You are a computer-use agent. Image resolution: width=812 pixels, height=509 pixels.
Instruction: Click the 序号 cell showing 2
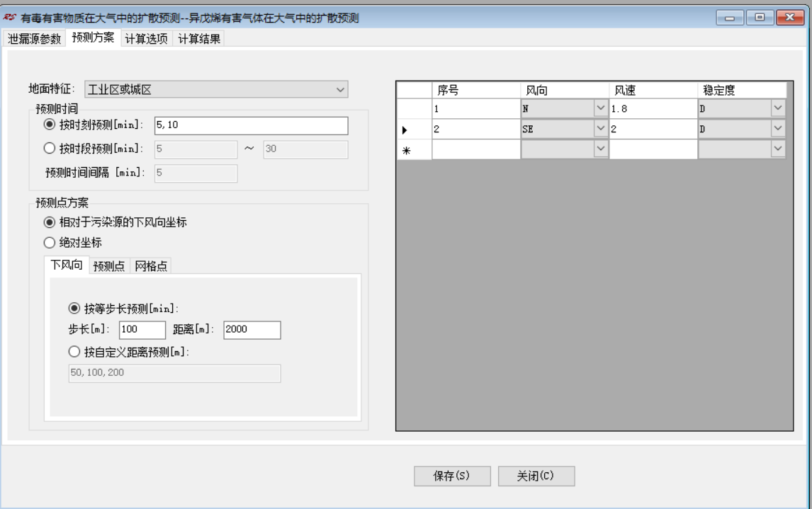click(476, 130)
